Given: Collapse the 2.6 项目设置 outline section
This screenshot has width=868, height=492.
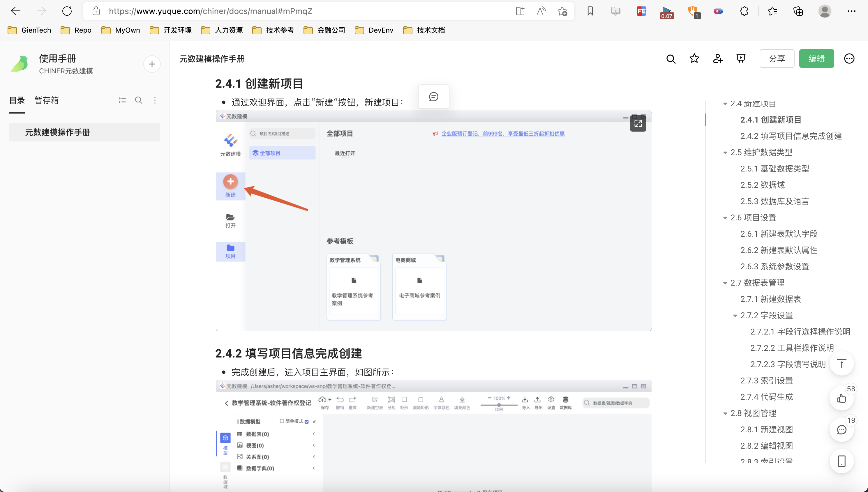Looking at the screenshot, I should (725, 218).
